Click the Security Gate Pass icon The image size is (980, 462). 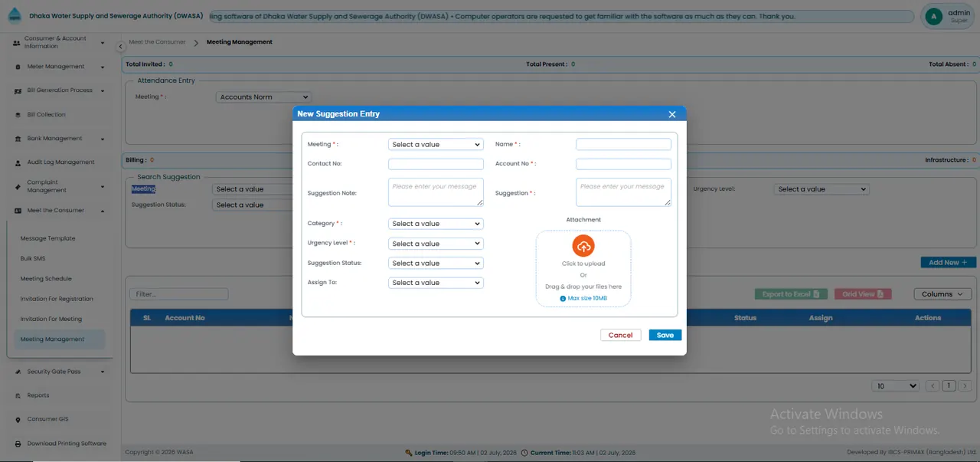[x=18, y=372]
